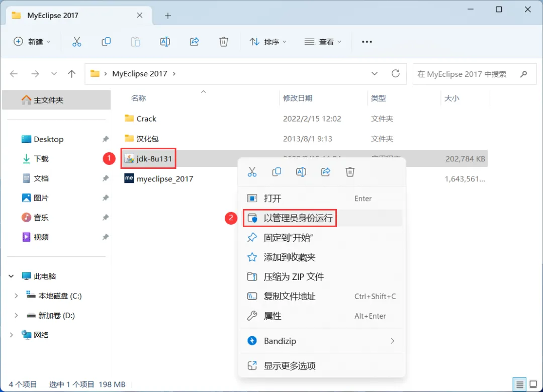Click the Delete trash icon in the context menu
The width and height of the screenshot is (543, 392).
point(350,172)
